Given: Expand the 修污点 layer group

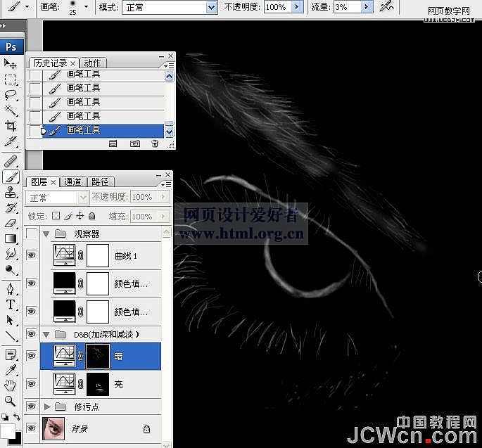Looking at the screenshot, I should (47, 407).
